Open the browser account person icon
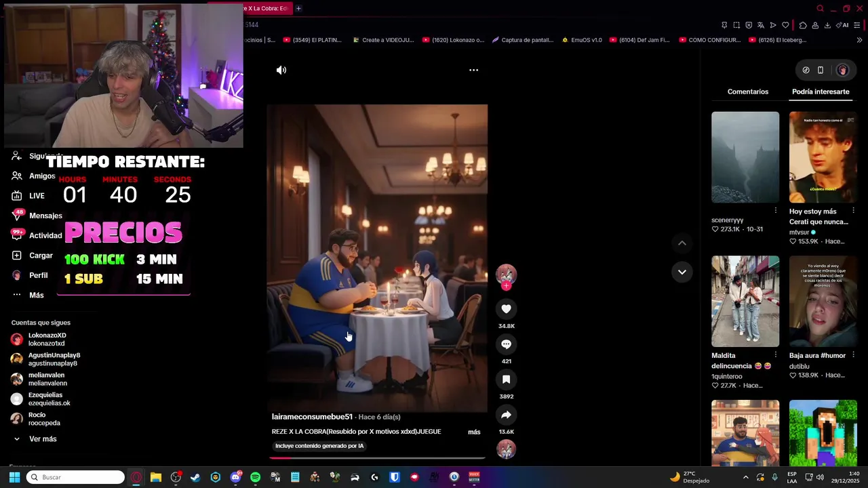 coord(815,25)
